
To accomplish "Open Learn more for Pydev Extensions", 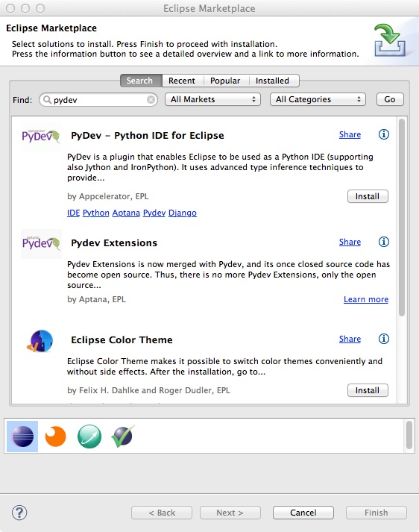I will click(366, 300).
